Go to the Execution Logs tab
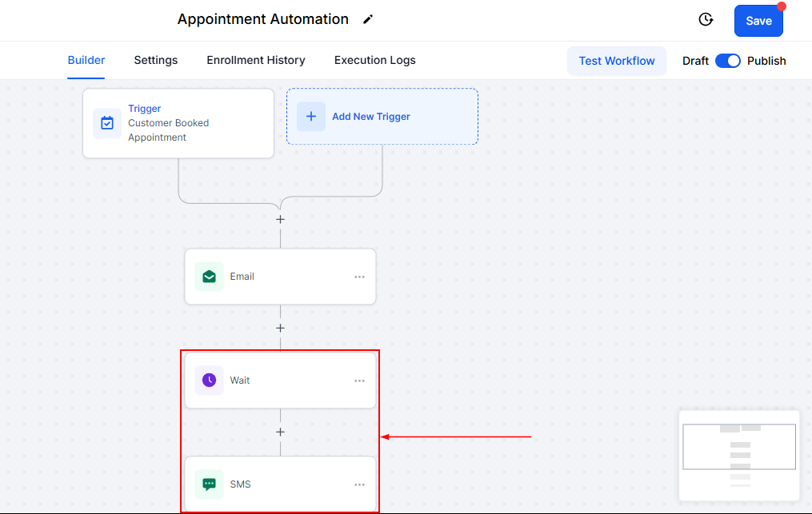The width and height of the screenshot is (812, 514). click(374, 60)
